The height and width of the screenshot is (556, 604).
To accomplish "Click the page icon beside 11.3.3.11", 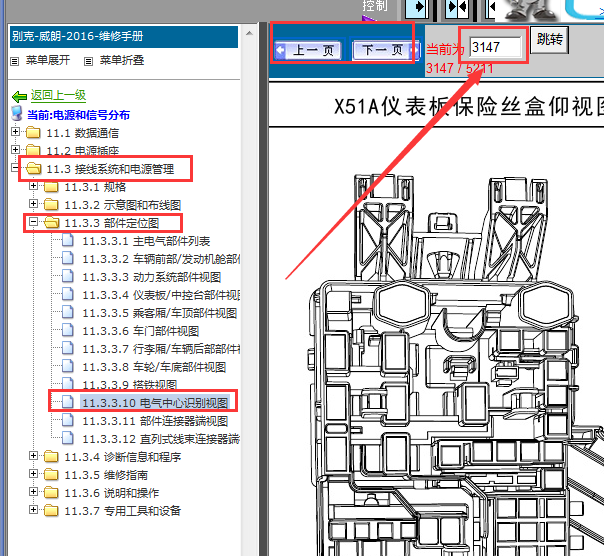I will point(68,420).
